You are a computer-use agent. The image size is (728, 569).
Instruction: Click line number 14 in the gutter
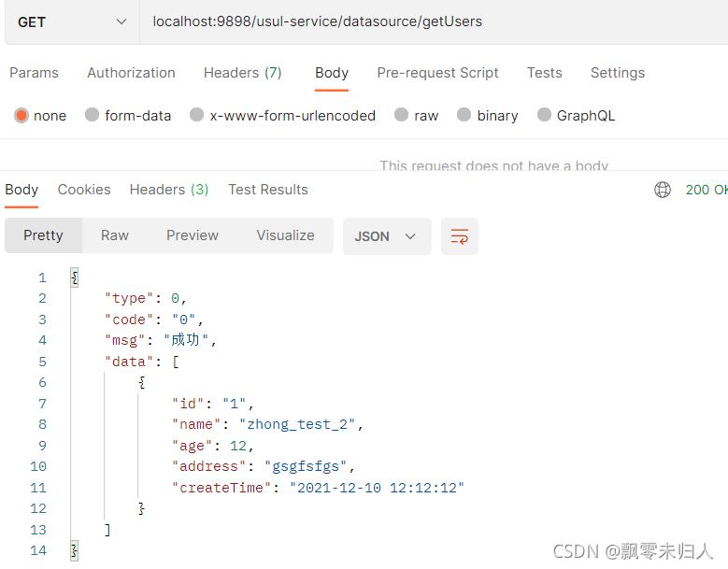pos(38,550)
